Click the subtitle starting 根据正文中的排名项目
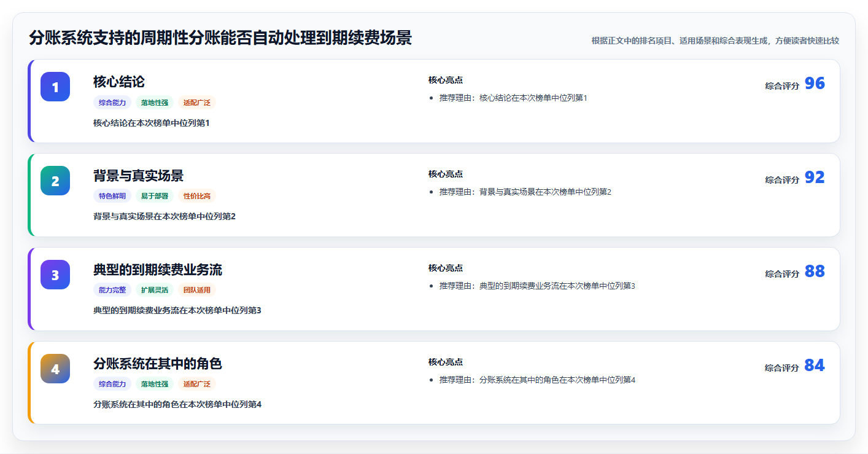Viewport: 868px width, 454px height. (715, 41)
